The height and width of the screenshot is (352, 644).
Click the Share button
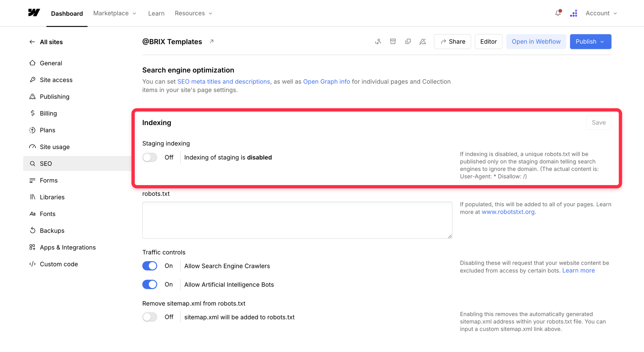pyautogui.click(x=452, y=42)
